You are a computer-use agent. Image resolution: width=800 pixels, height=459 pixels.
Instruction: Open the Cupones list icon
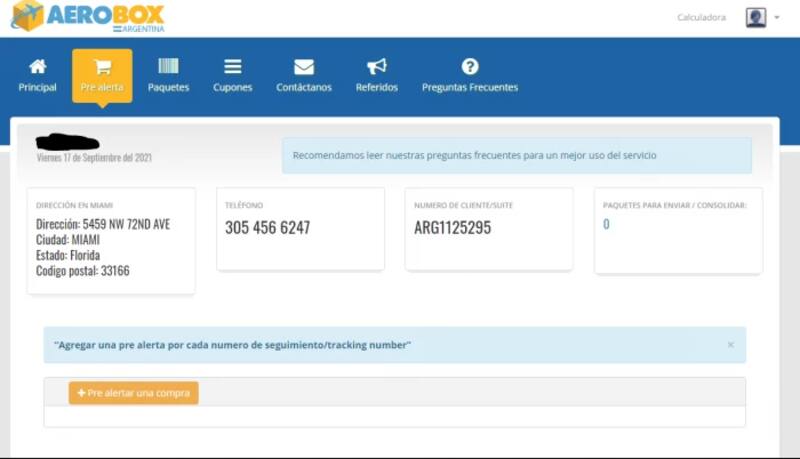pos(232,67)
